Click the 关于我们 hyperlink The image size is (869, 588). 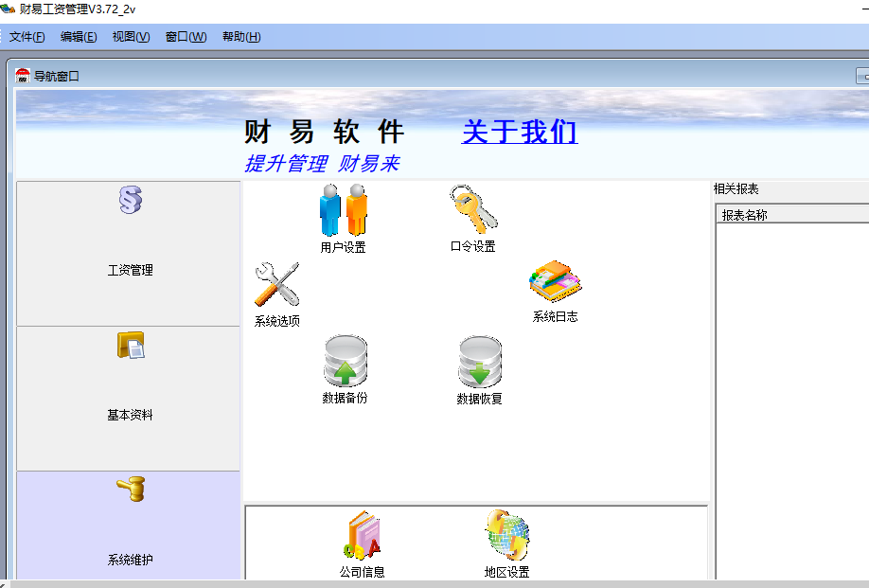click(520, 132)
